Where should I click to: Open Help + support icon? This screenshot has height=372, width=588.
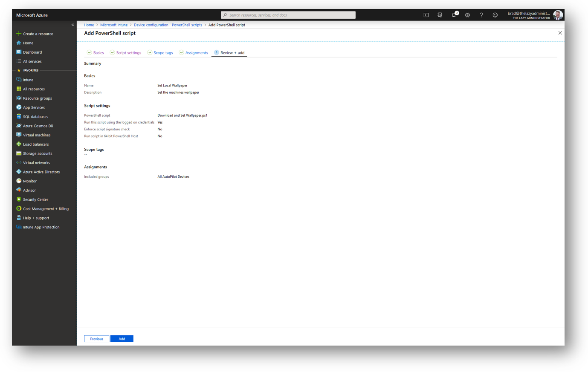point(19,218)
